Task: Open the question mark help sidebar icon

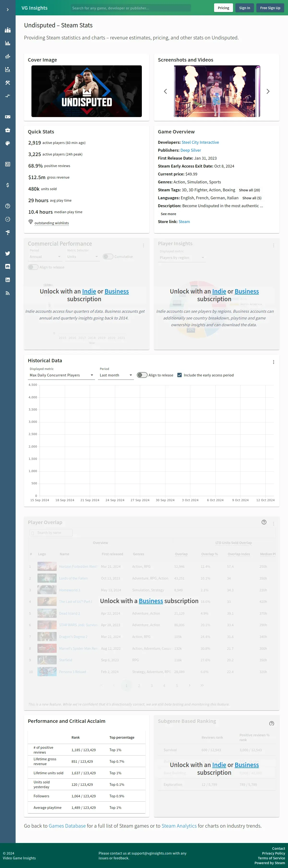Action: 8,206
